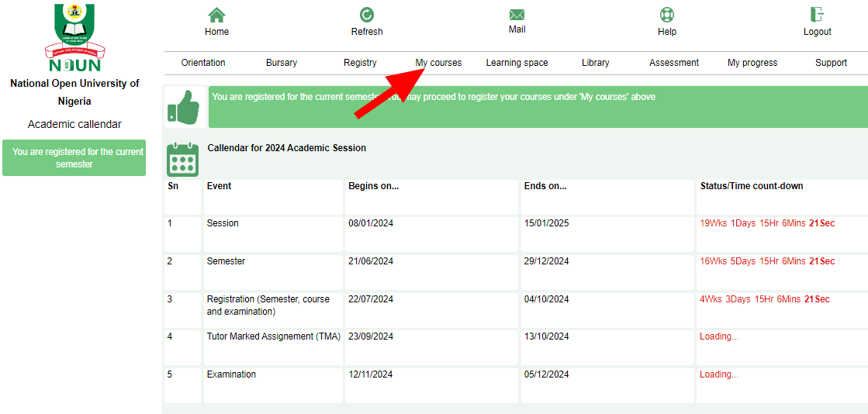Click the green registration notice banner
This screenshot has width=868, height=414.
click(538, 107)
